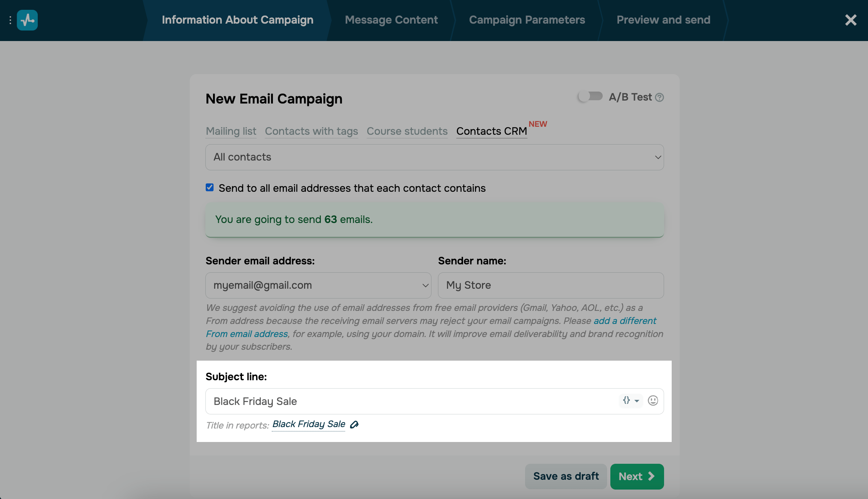This screenshot has width=868, height=499.
Task: Click into the Sender name field
Action: tap(550, 285)
